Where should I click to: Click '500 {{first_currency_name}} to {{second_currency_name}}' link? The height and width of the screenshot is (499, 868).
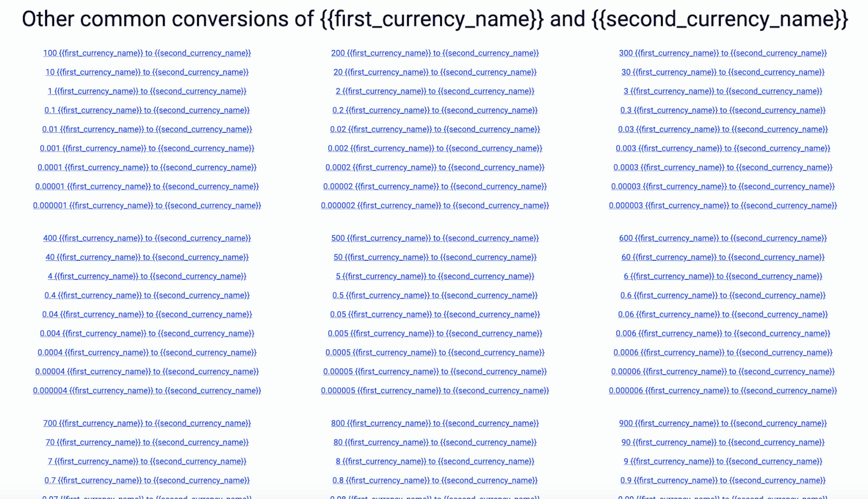coord(434,238)
